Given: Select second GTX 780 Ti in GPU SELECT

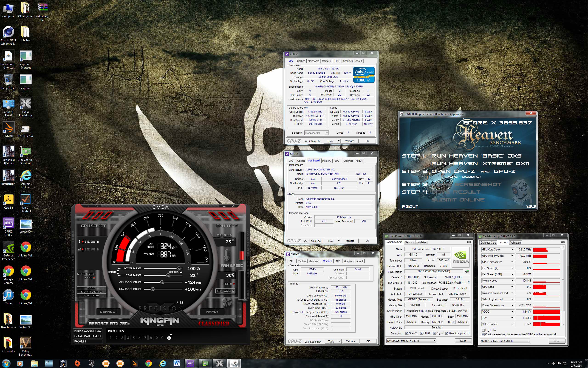Looking at the screenshot, I should [89, 249].
